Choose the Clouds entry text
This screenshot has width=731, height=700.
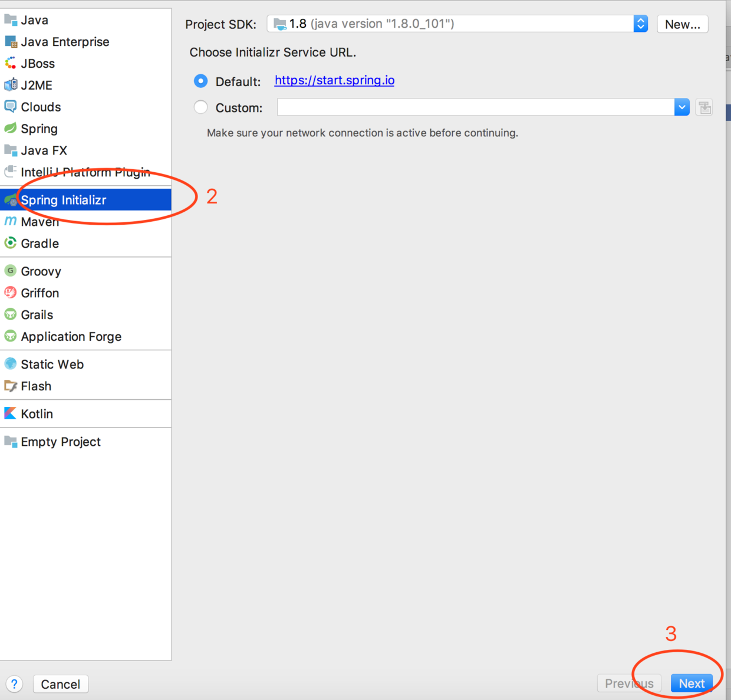click(41, 107)
